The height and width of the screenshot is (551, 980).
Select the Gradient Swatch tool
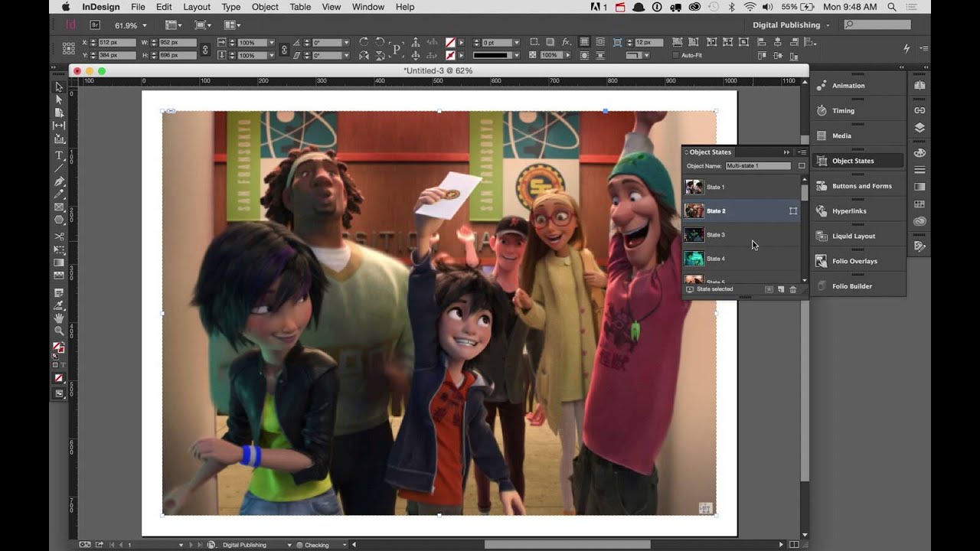point(59,262)
